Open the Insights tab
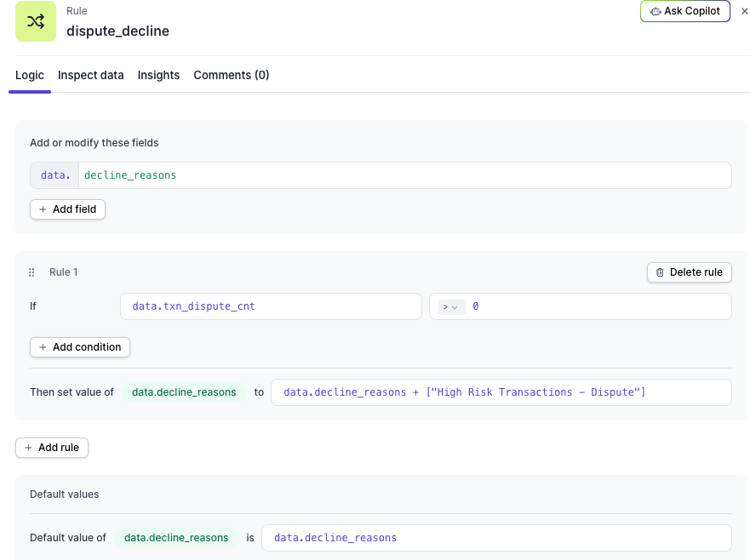The image size is (750, 560). point(158,75)
